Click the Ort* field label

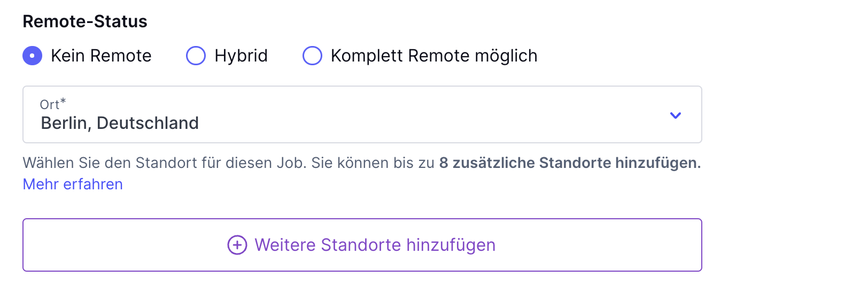(x=53, y=104)
